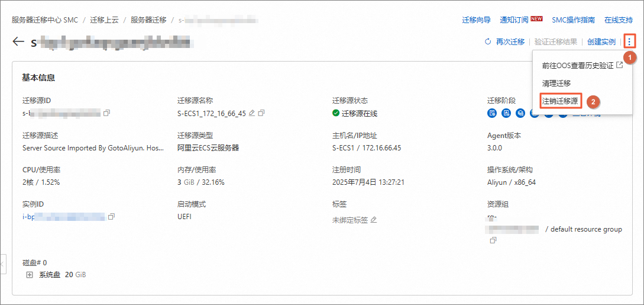Open the 在线支持 link
Viewport: 644px width, 305px height.
[619, 20]
